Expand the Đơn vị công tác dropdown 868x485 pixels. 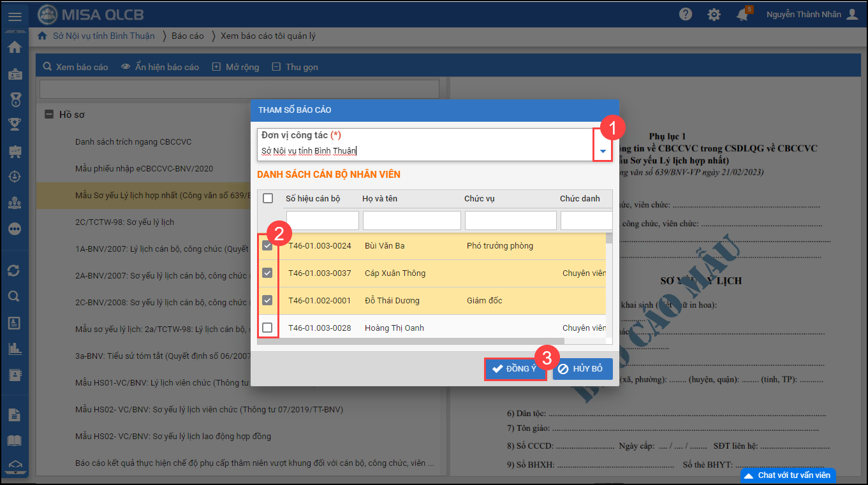603,151
